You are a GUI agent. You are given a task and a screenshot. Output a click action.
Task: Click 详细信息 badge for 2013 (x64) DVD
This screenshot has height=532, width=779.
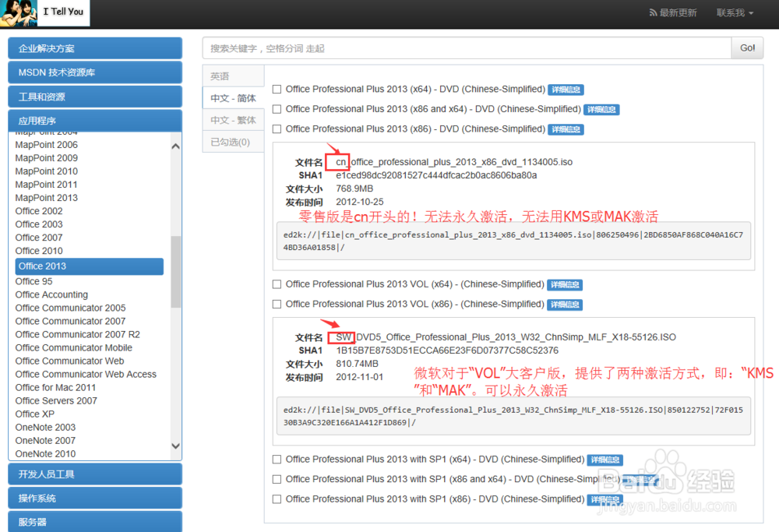(566, 90)
